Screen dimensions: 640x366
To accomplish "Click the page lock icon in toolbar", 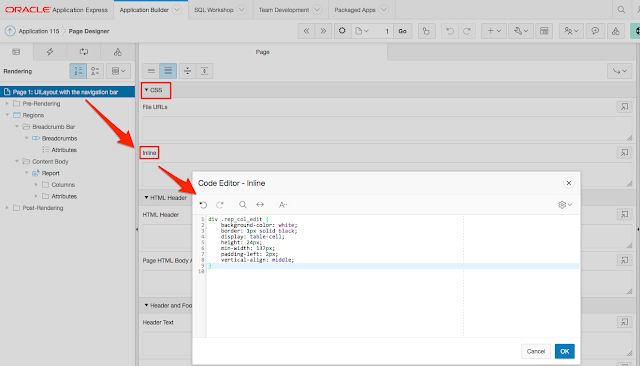I will [427, 31].
